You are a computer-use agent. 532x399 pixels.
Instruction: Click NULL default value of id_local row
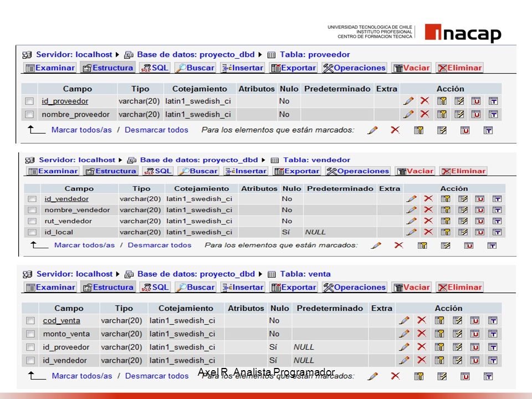click(315, 232)
